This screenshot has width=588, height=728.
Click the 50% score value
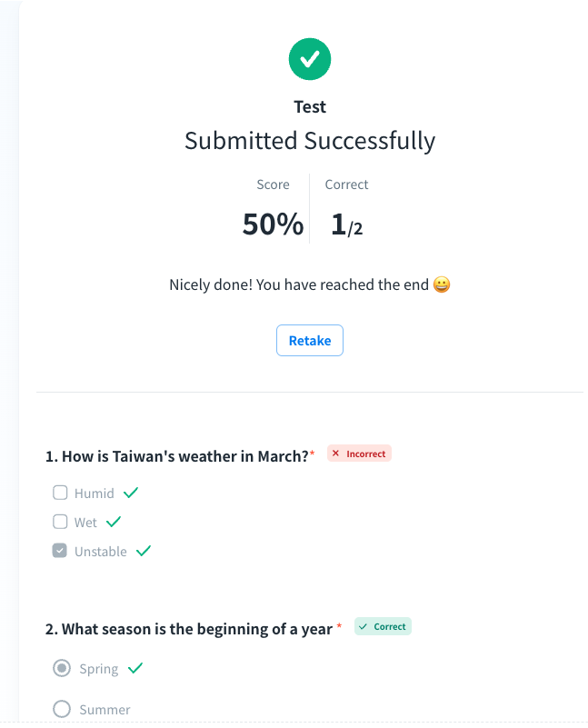coord(273,224)
